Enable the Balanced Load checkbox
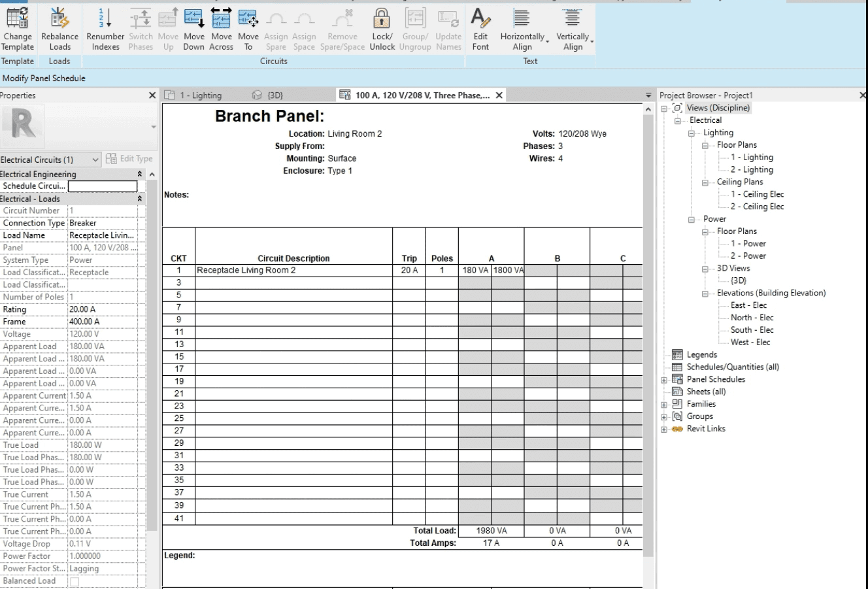Image resolution: width=868 pixels, height=589 pixels. point(74,581)
